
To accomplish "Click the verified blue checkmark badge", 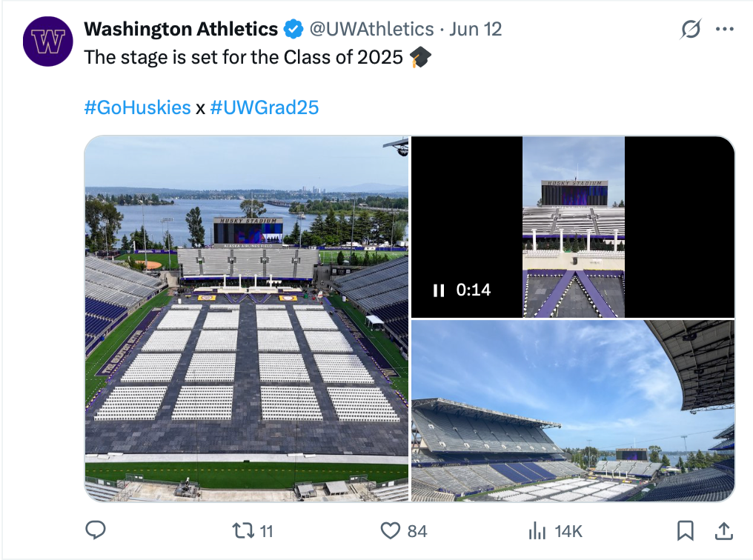I will click(x=293, y=30).
